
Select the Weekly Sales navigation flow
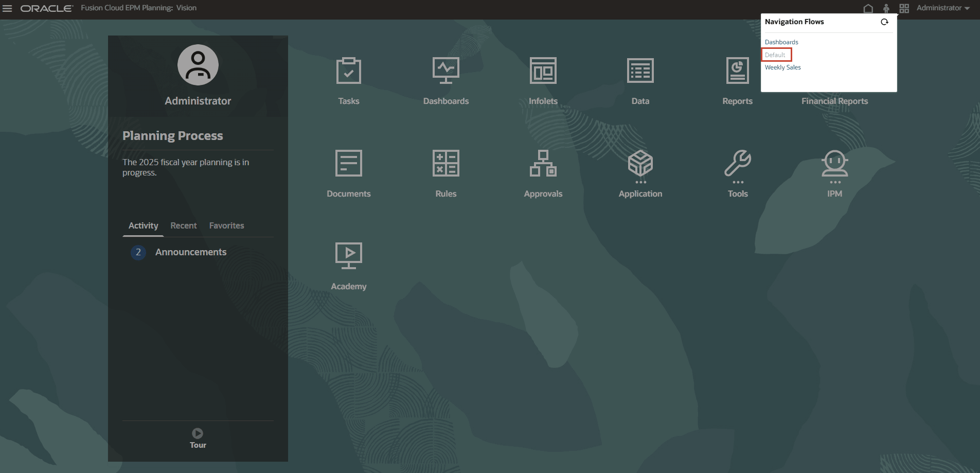pyautogui.click(x=783, y=67)
